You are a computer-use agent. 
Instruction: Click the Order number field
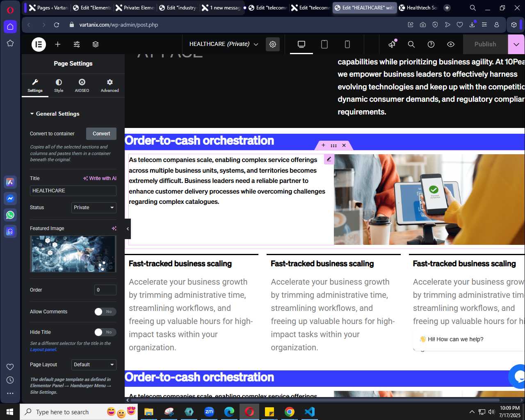click(x=105, y=290)
